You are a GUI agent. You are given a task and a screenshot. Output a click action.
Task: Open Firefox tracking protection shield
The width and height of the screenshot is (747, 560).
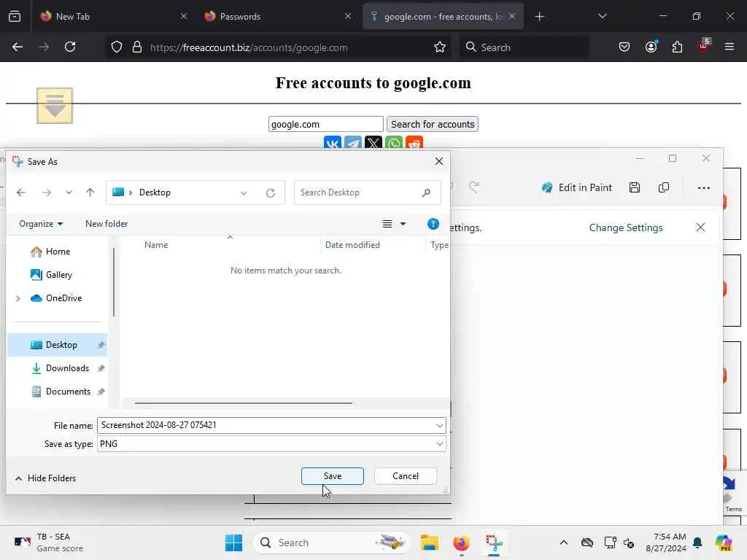pyautogui.click(x=117, y=47)
